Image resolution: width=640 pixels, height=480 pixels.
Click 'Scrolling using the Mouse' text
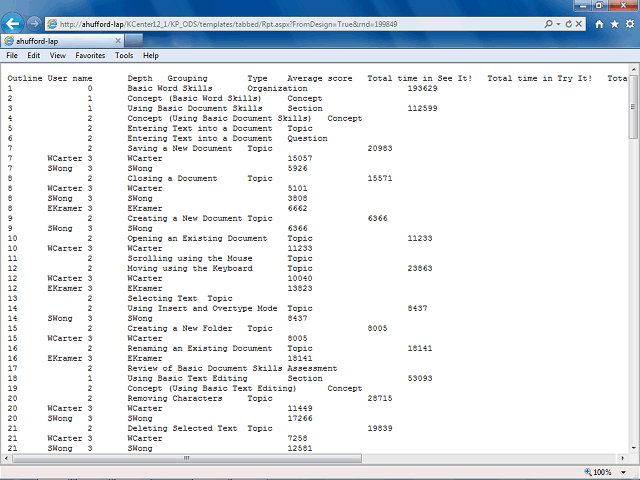coord(190,258)
